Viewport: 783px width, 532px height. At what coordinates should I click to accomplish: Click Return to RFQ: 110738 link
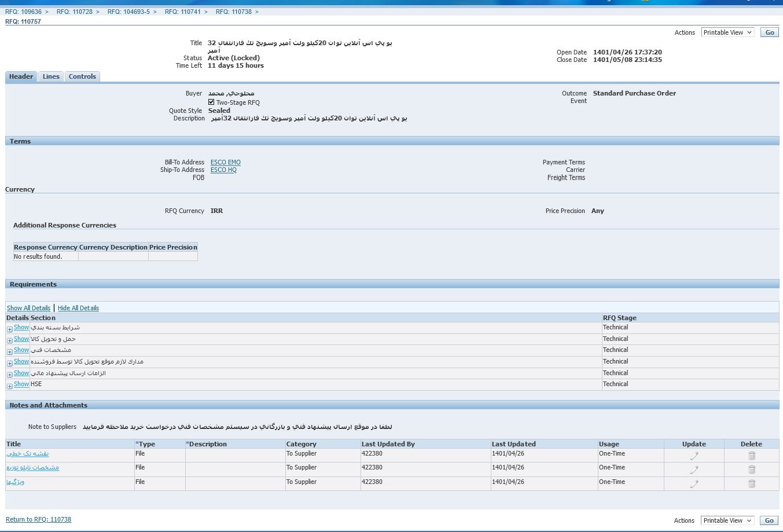point(38,519)
